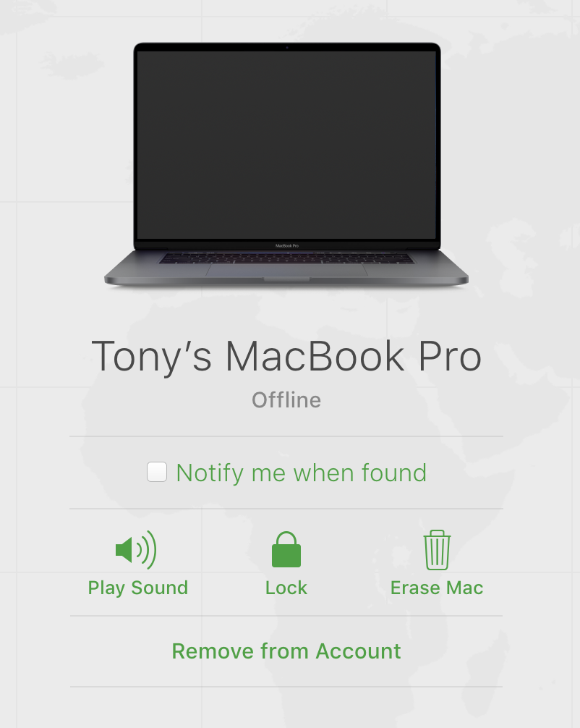
Task: Click the small MacBook Pro bezel logo text
Action: tap(287, 245)
